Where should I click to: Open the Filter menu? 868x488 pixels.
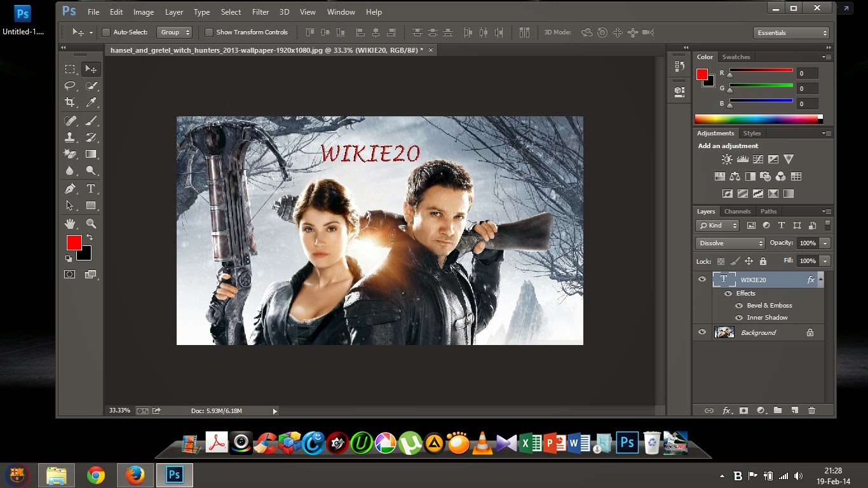[x=260, y=12]
